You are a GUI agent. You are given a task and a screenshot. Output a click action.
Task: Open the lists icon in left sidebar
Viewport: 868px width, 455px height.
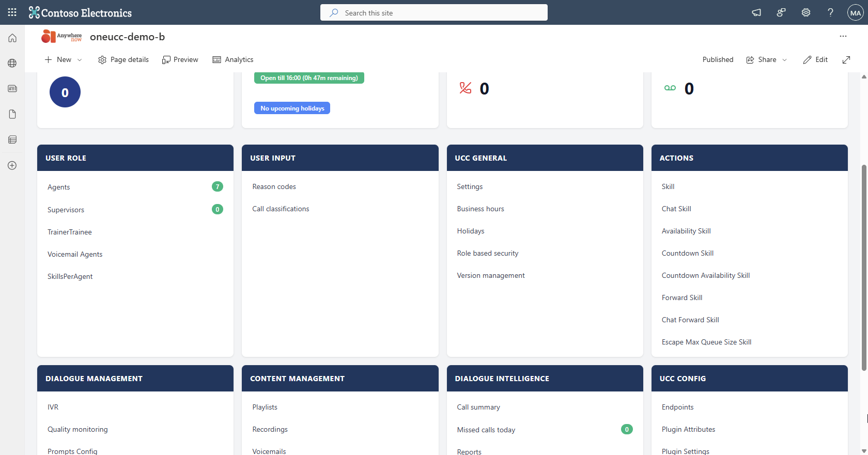pos(12,139)
